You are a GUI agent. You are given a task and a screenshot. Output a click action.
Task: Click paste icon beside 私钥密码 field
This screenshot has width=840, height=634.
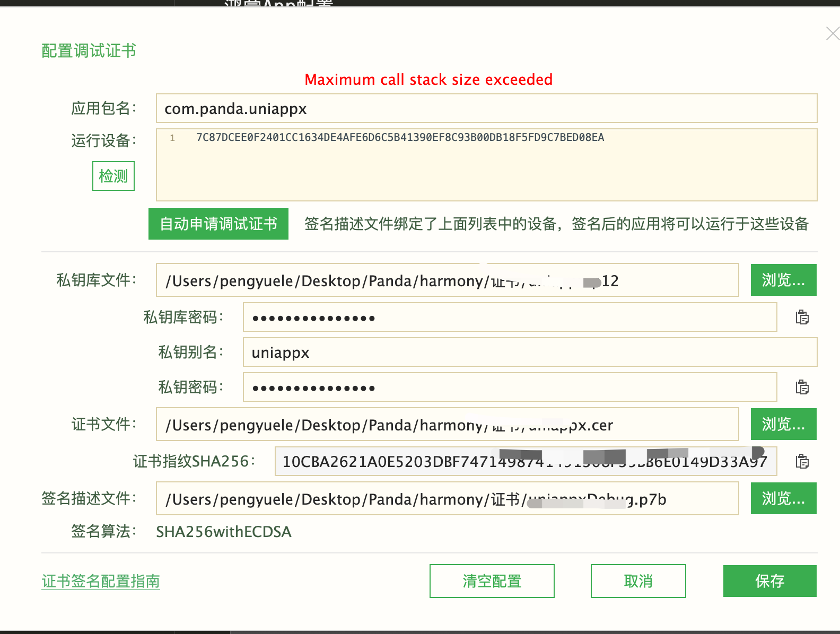click(802, 388)
